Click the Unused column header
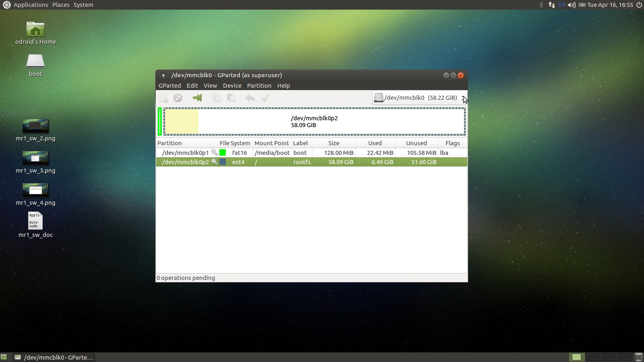644x362 pixels. click(416, 143)
